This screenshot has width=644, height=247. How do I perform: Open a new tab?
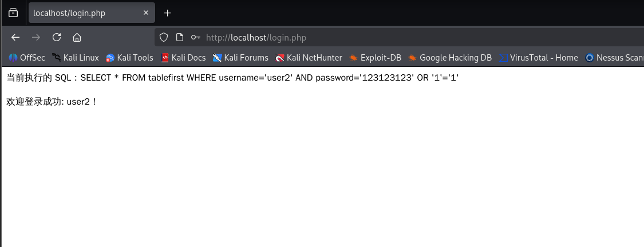167,13
